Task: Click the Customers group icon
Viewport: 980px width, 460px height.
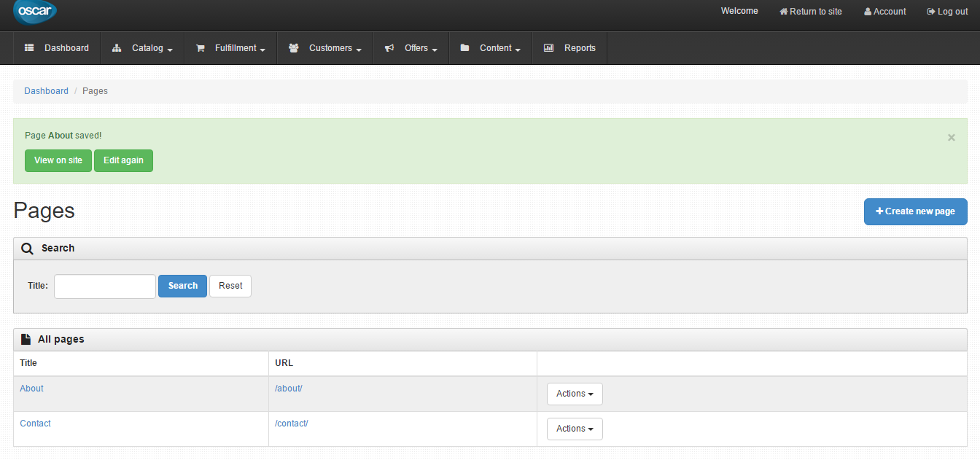Action: tap(294, 48)
